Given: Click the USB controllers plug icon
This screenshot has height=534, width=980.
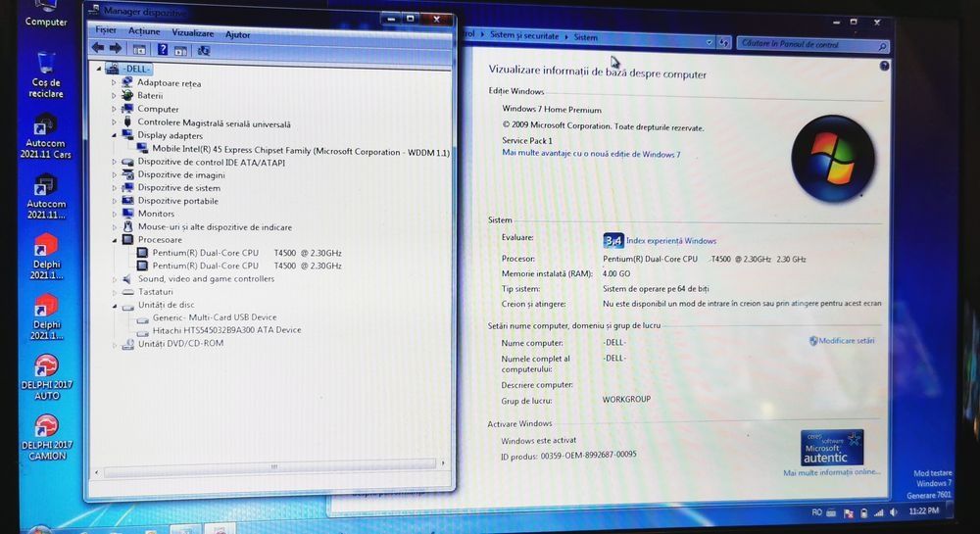Looking at the screenshot, I should tap(127, 121).
